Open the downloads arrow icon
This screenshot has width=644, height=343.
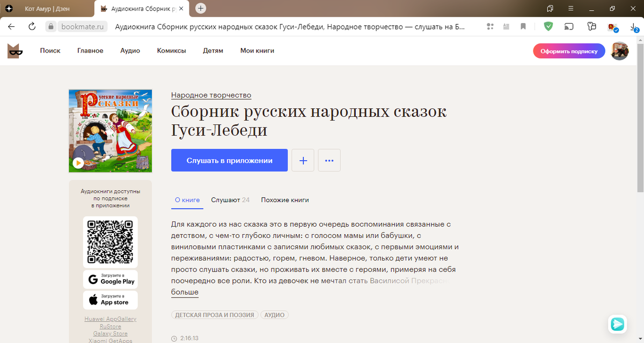click(x=634, y=26)
